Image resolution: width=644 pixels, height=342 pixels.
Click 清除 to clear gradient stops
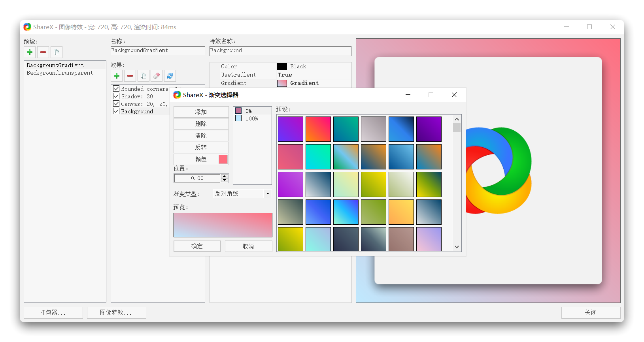201,135
